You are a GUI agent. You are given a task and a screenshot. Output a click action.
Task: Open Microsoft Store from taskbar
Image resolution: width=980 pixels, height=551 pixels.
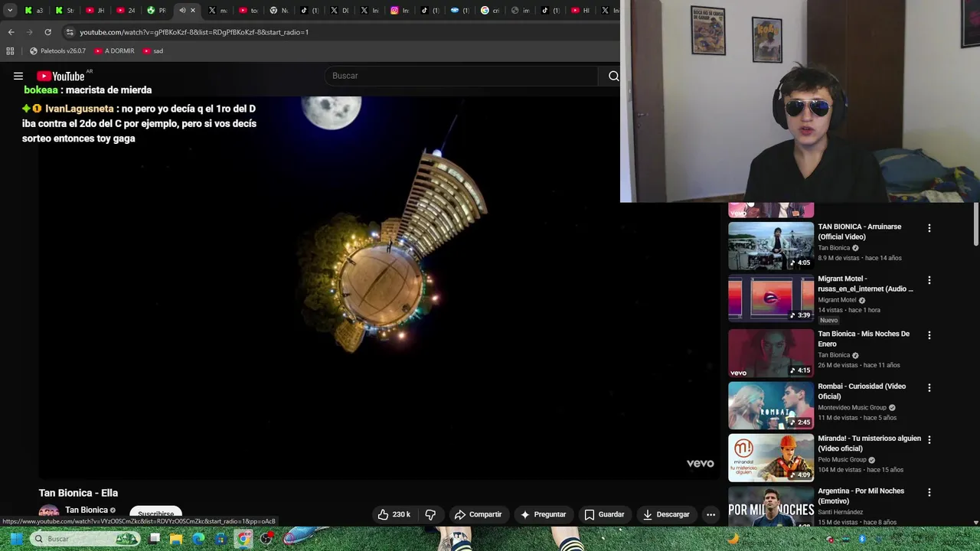(x=220, y=539)
